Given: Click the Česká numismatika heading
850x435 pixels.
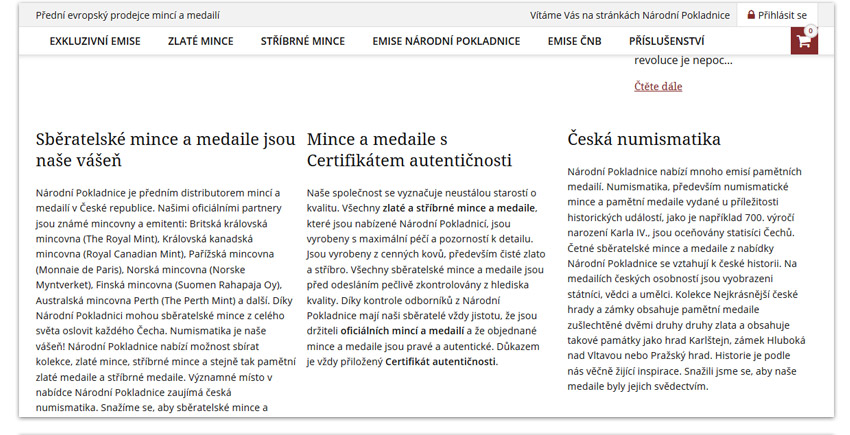Looking at the screenshot, I should (644, 139).
